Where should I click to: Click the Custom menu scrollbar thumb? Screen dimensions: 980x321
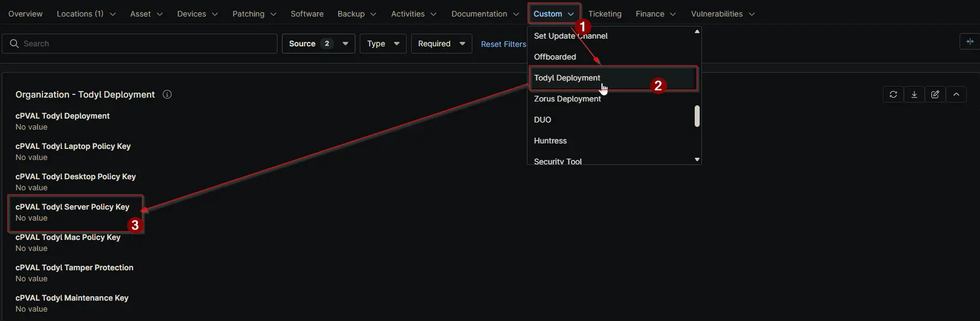tap(697, 116)
